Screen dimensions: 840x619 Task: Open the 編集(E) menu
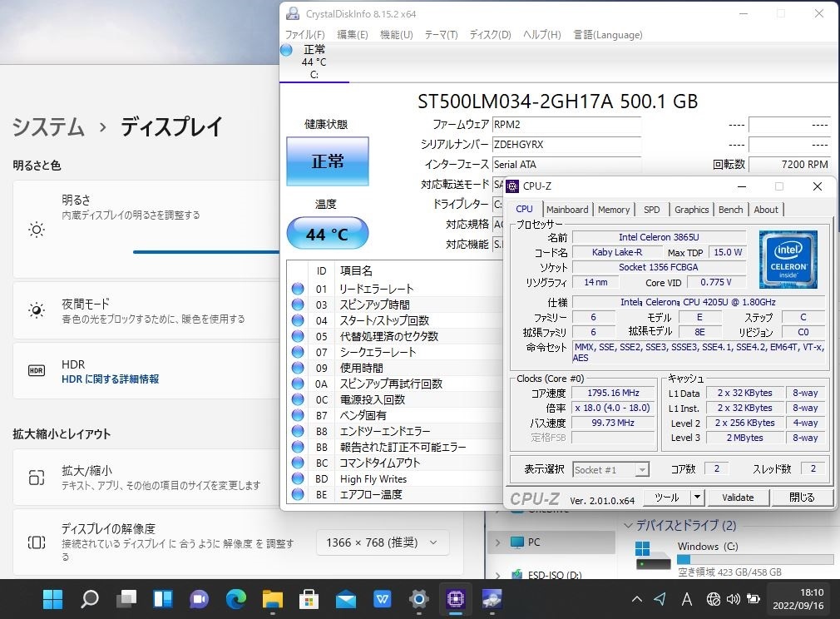point(353,35)
